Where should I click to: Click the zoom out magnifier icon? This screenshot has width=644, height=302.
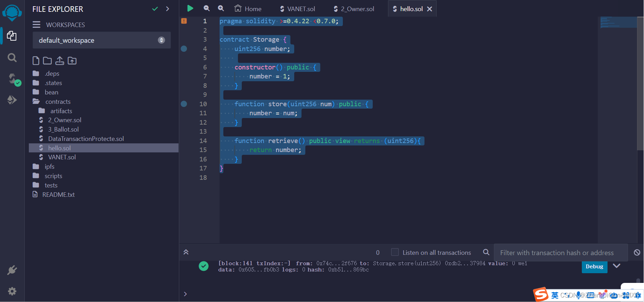coord(207,8)
